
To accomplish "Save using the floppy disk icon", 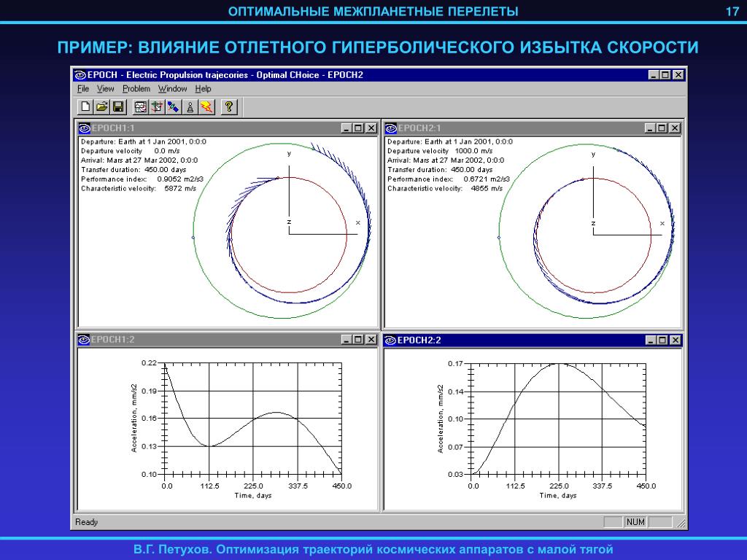I will (118, 106).
